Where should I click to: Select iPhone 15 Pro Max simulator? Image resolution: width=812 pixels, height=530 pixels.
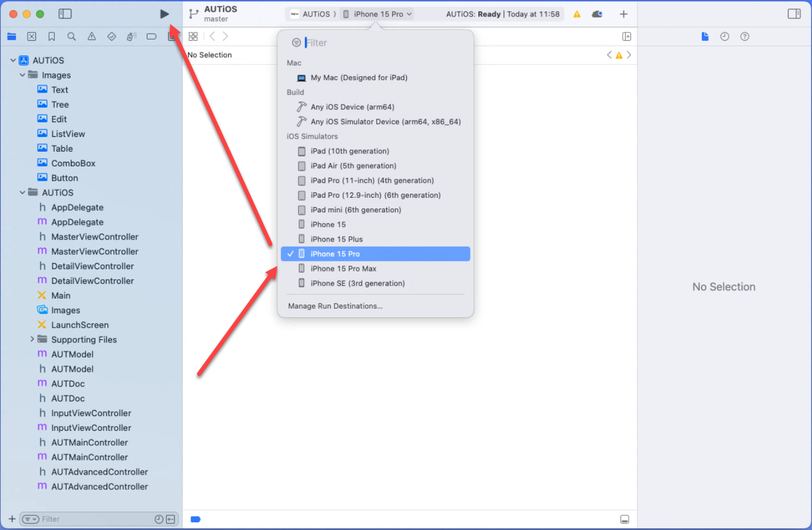click(343, 269)
